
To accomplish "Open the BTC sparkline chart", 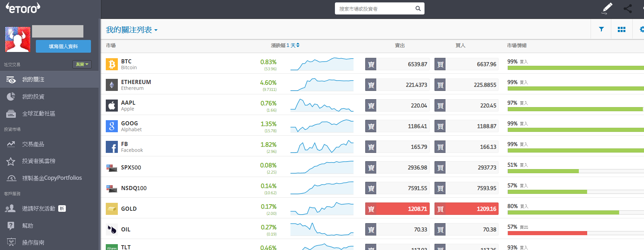I will pyautogui.click(x=322, y=64).
